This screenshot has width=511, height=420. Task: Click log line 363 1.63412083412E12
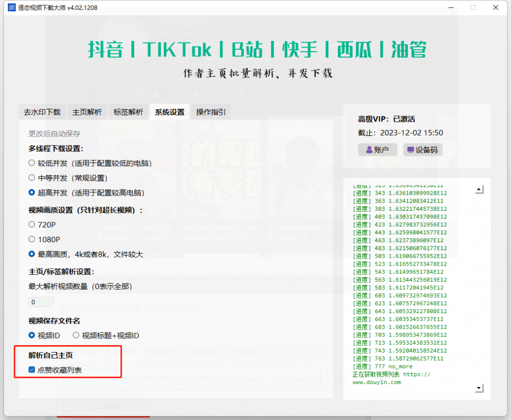[x=398, y=201]
